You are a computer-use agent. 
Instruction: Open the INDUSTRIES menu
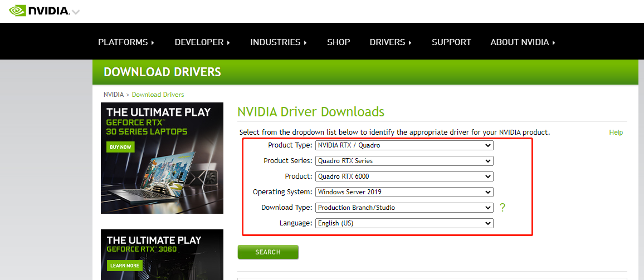click(x=279, y=42)
